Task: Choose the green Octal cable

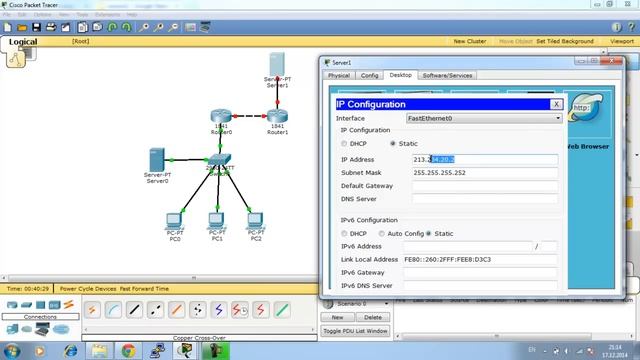Action: coord(282,310)
